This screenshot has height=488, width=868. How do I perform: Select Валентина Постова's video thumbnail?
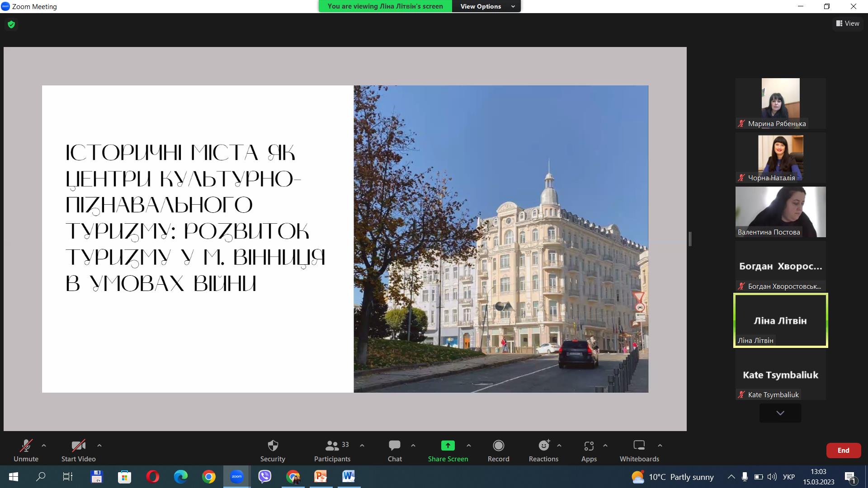(780, 212)
